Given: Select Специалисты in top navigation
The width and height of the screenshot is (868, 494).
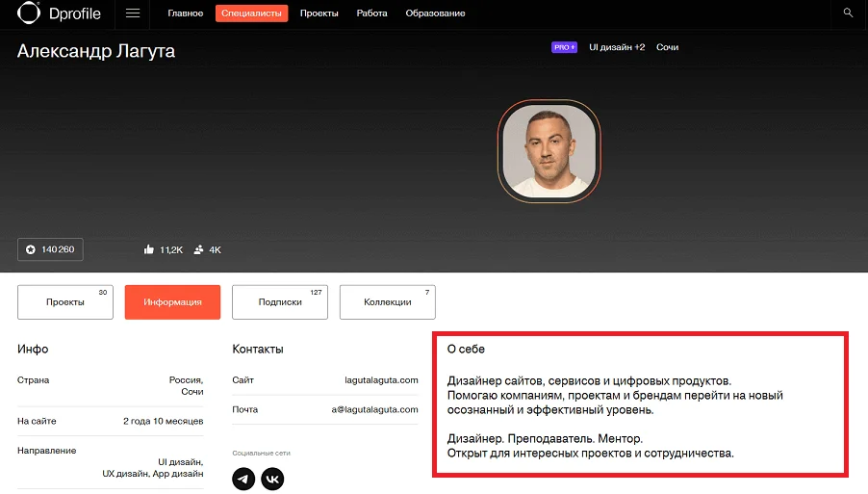Looking at the screenshot, I should coord(252,13).
